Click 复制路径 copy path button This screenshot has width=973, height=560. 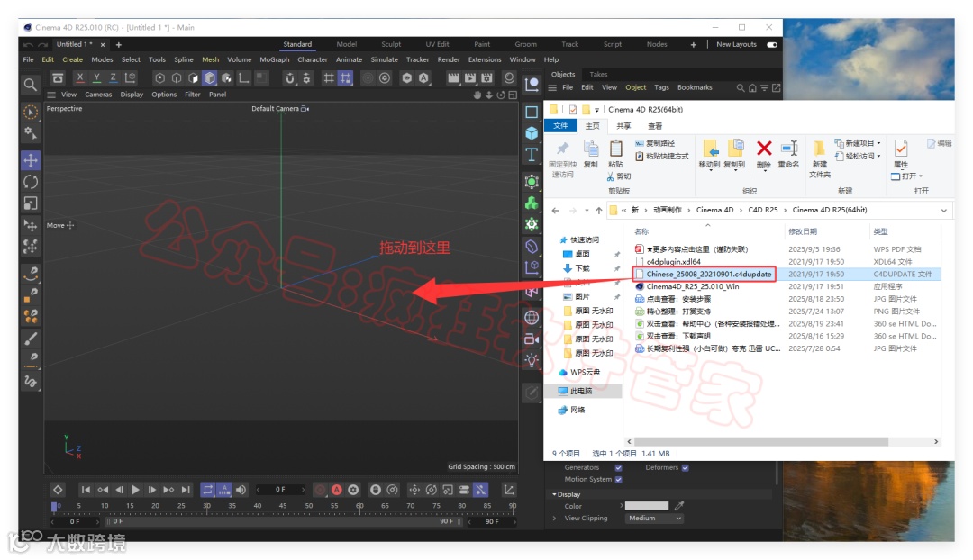coord(655,143)
